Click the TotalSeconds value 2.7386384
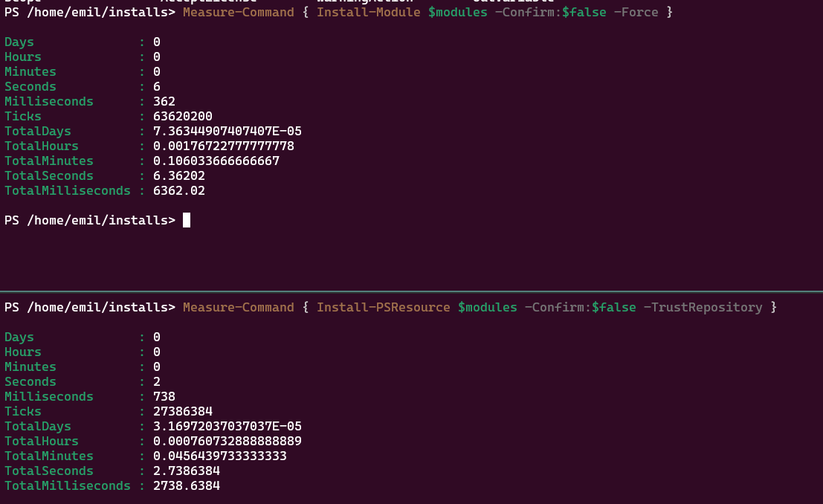The image size is (823, 504). tap(187, 471)
